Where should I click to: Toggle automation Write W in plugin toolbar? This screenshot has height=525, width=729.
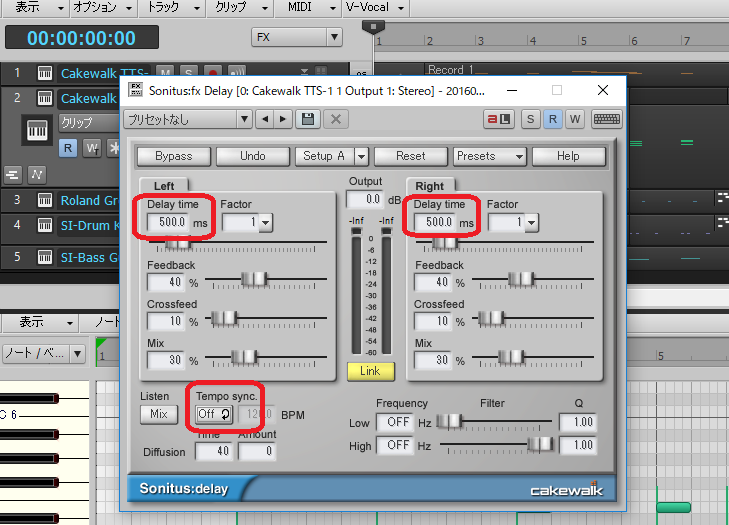click(x=575, y=119)
